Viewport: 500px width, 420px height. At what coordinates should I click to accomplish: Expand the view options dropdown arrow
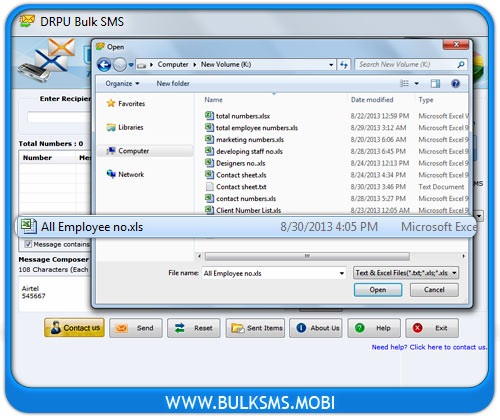point(417,83)
